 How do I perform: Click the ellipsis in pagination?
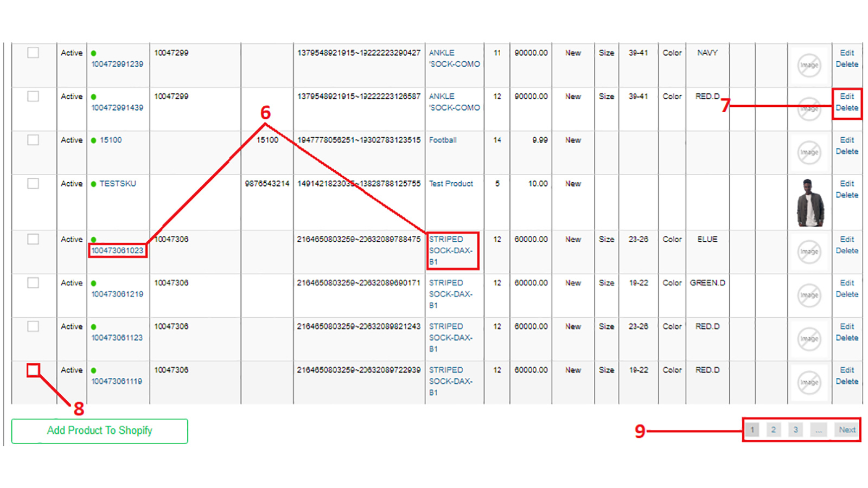coord(819,430)
